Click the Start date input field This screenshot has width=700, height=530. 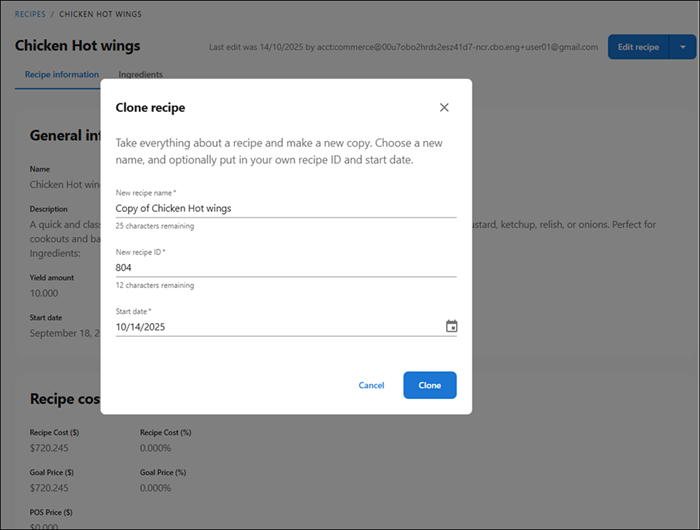tap(275, 326)
